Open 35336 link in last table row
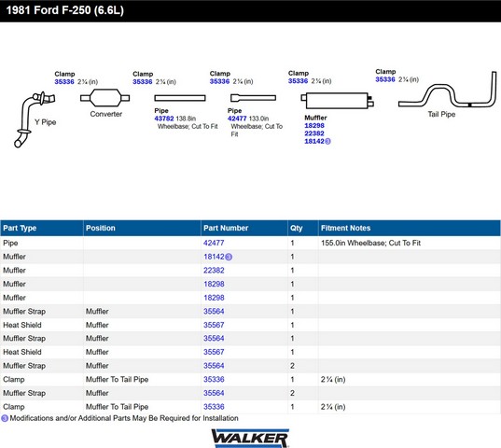 [214, 407]
